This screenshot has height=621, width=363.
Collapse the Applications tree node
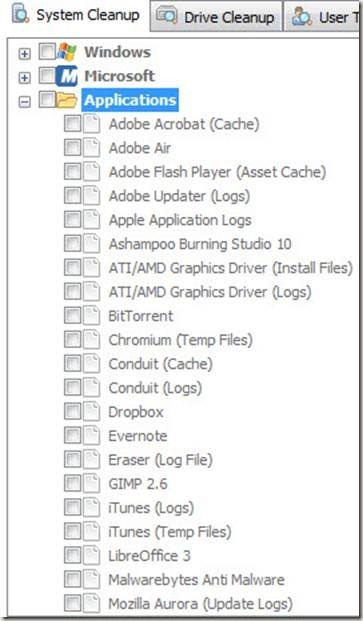click(25, 102)
